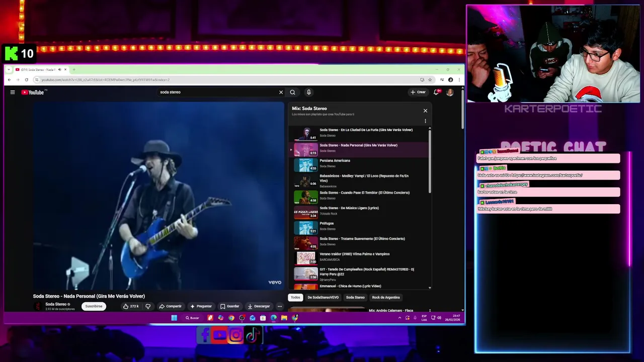
Task: Open more actions under the video
Action: pos(280,306)
